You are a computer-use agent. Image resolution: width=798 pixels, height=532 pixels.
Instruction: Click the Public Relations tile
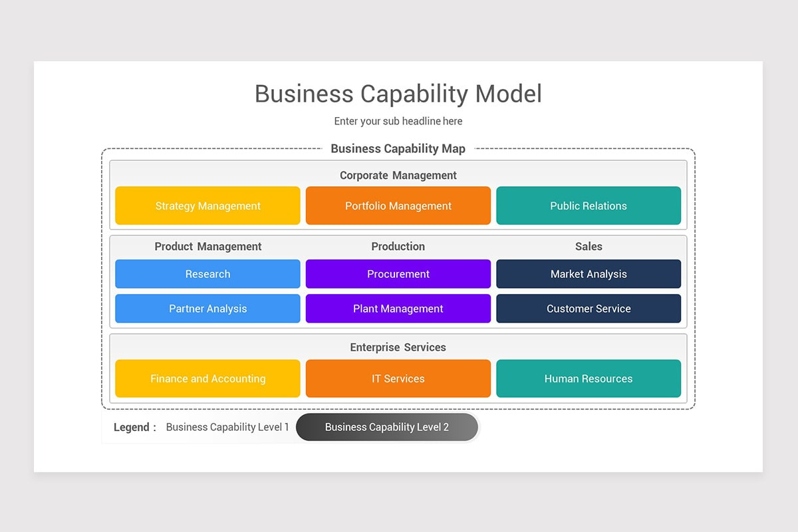(x=589, y=205)
